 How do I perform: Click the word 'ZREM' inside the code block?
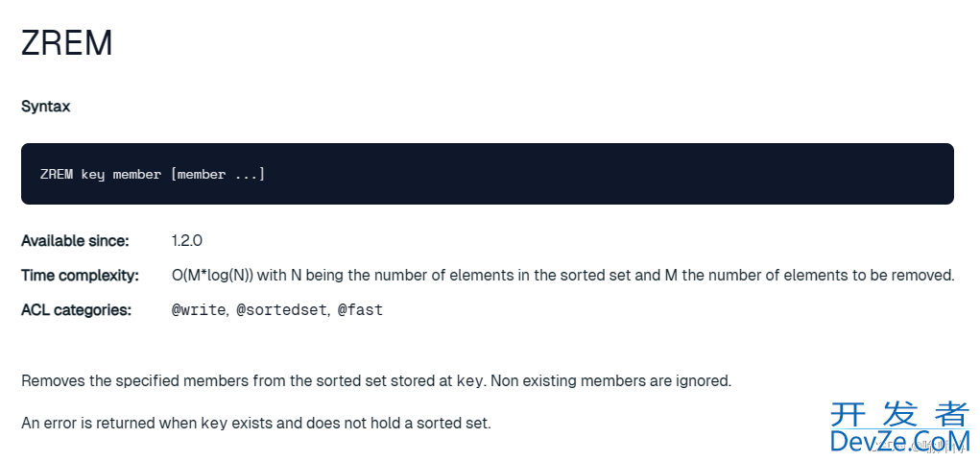click(57, 175)
